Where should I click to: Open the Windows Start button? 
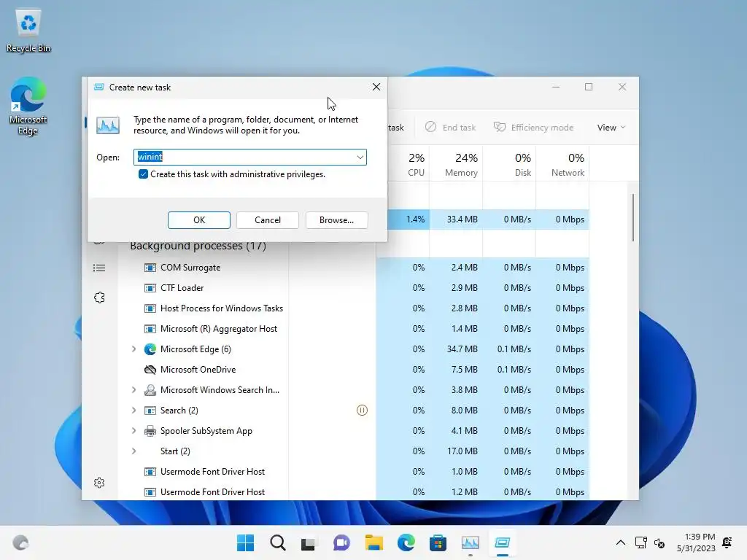(x=245, y=542)
